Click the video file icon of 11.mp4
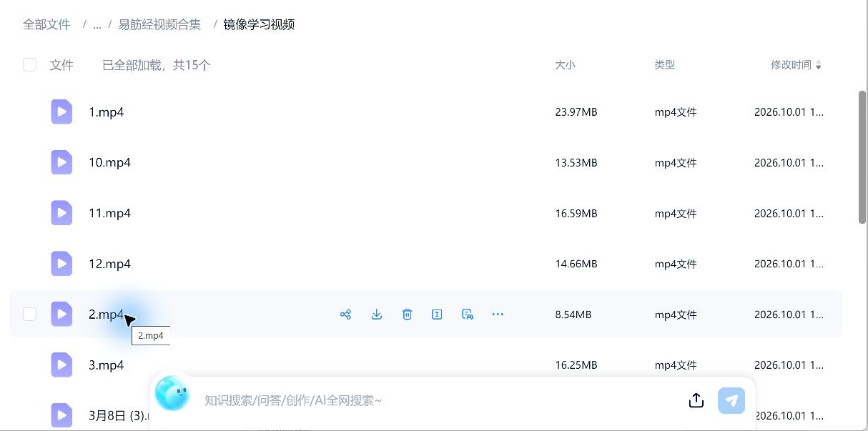Screen dimensions: 868x431 [61, 214]
